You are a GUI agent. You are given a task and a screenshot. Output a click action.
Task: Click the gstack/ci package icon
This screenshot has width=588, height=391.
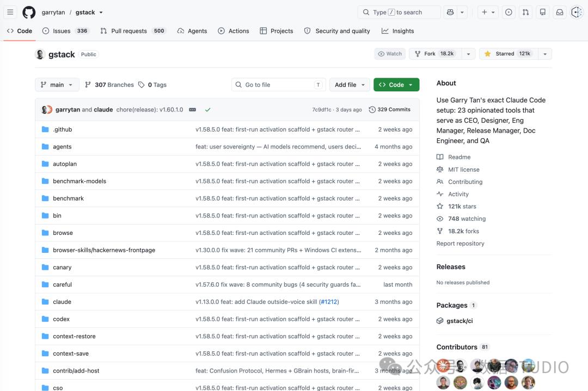coord(440,321)
